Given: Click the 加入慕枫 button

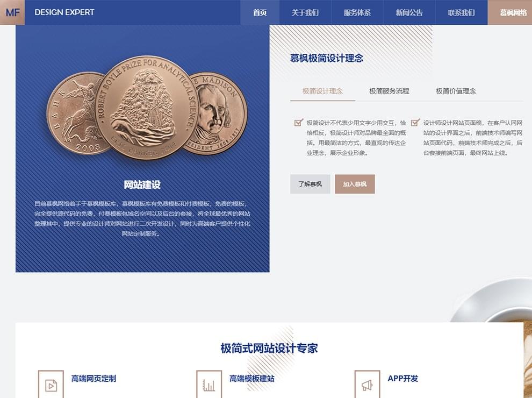Looking at the screenshot, I should coord(355,184).
